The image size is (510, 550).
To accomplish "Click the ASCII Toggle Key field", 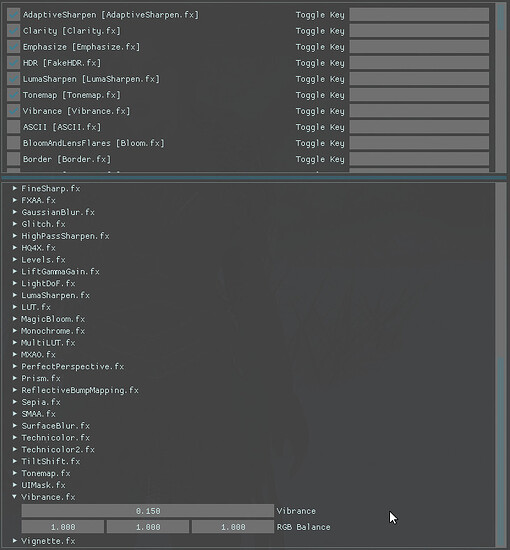I will pyautogui.click(x=419, y=127).
